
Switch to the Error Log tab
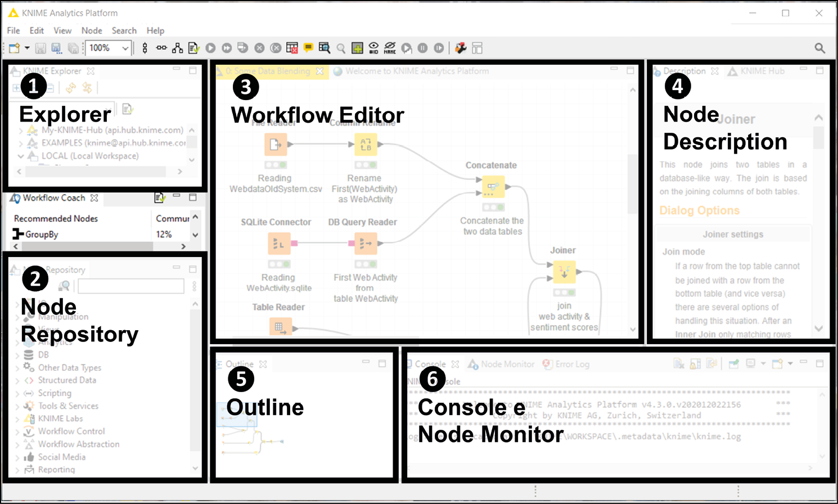(566, 364)
